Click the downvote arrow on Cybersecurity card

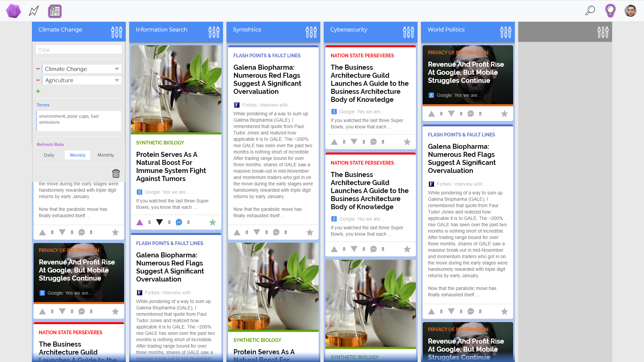point(354,141)
